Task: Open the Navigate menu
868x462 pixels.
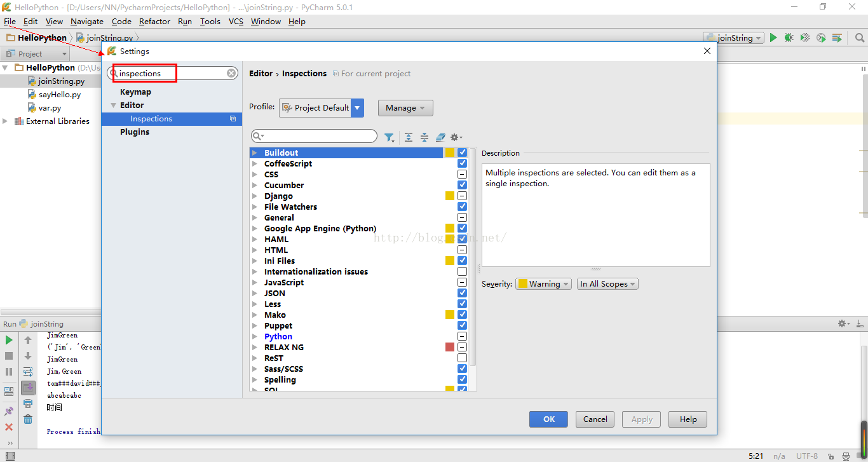Action: (87, 21)
